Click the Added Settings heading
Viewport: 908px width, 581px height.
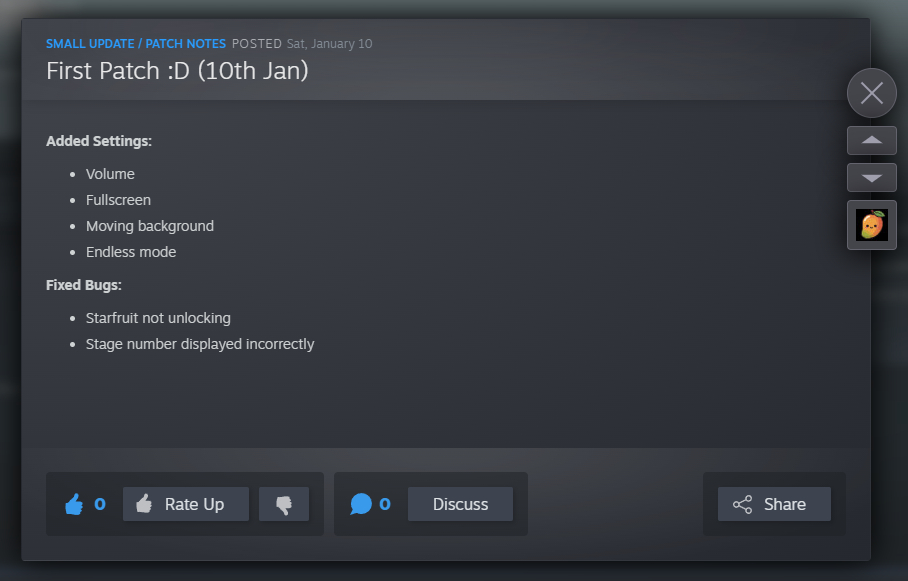99,141
